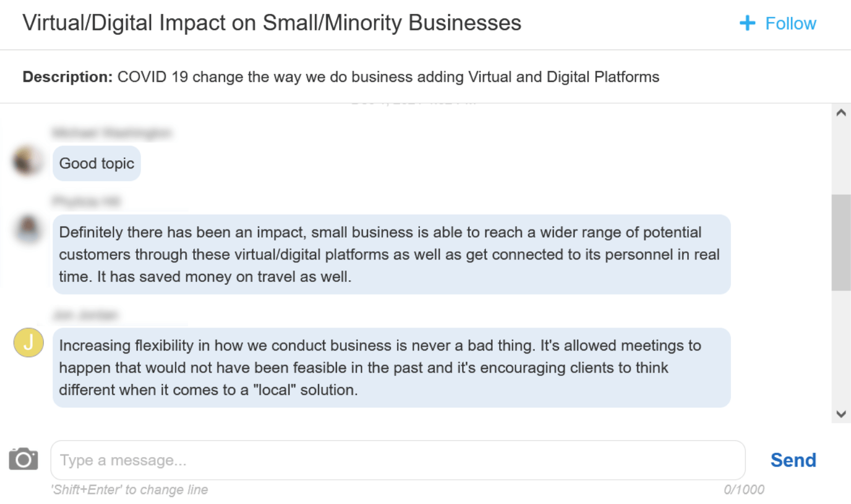Click the plus icon beside Follow
Viewport: 851px width, 504px height.
[747, 23]
